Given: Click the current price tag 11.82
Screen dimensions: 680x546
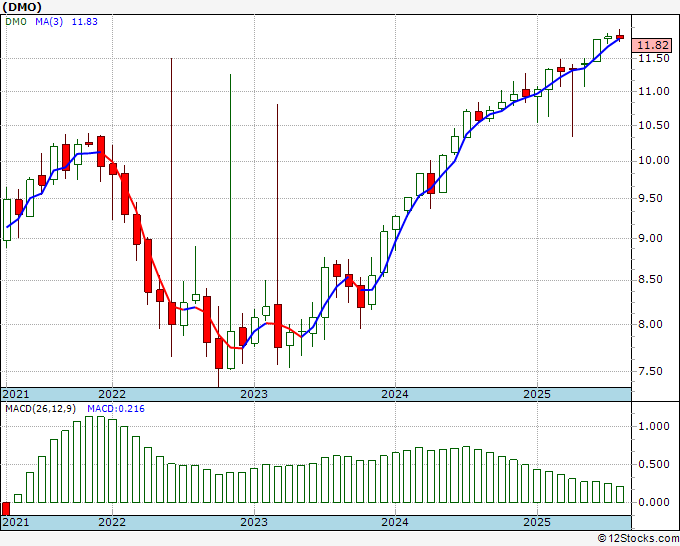Looking at the screenshot, I should pos(652,45).
